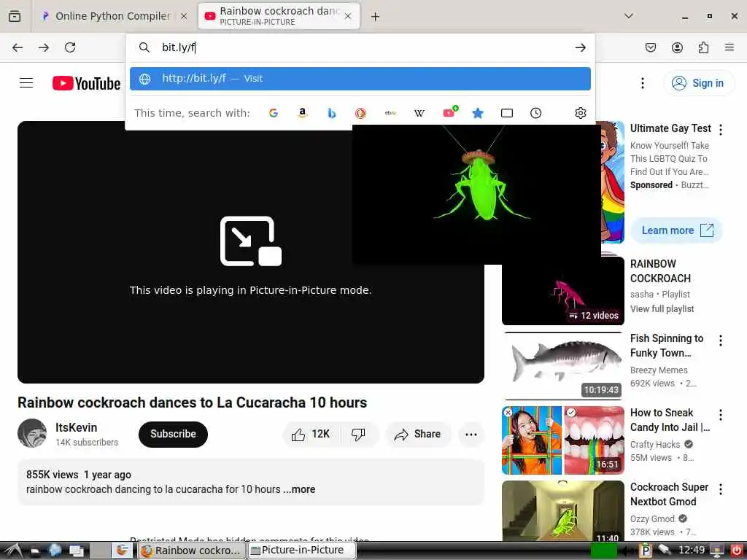Open ItsKevin channel name link
747x560 pixels.
pos(76,427)
